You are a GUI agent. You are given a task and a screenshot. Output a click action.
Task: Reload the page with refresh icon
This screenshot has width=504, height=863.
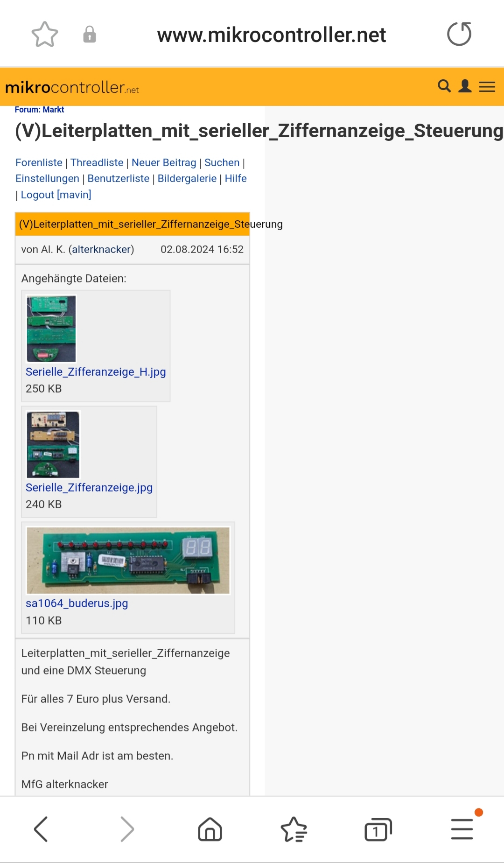pos(459,34)
